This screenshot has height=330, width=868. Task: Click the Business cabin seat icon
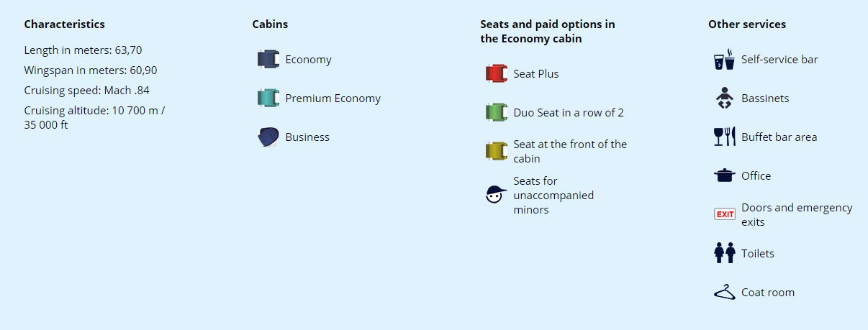click(268, 137)
